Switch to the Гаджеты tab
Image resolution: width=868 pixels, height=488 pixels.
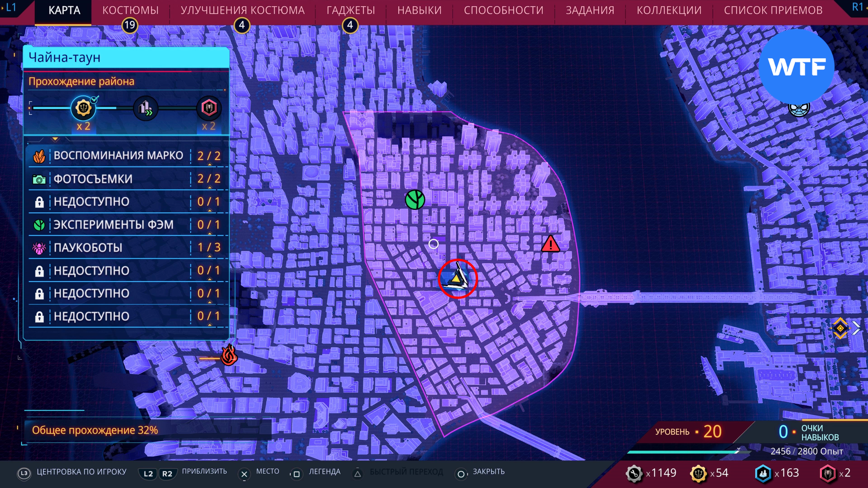(350, 10)
